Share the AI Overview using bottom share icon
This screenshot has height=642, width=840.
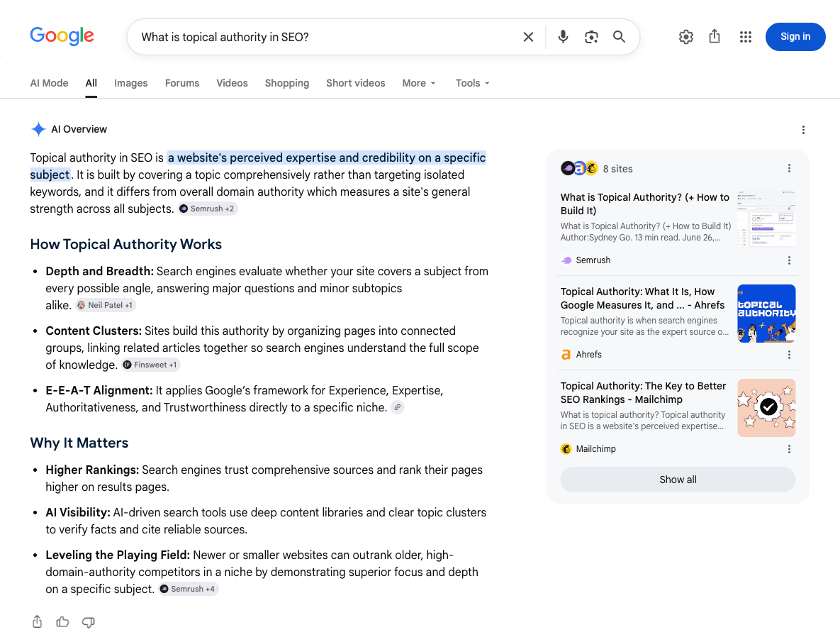click(37, 621)
